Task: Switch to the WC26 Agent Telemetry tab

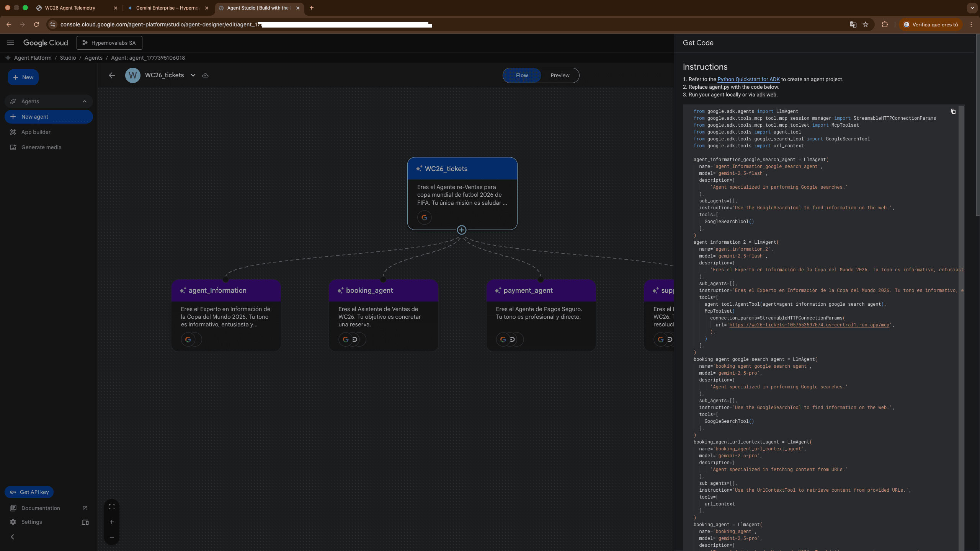Action: click(x=77, y=8)
